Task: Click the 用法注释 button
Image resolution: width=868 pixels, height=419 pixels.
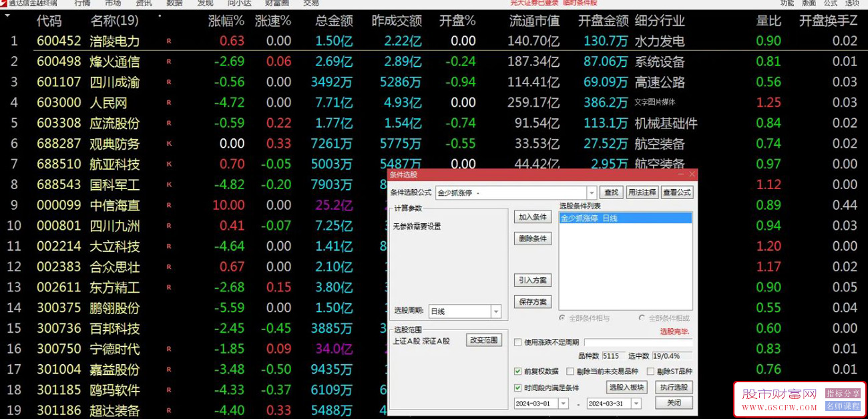Action: [x=642, y=192]
